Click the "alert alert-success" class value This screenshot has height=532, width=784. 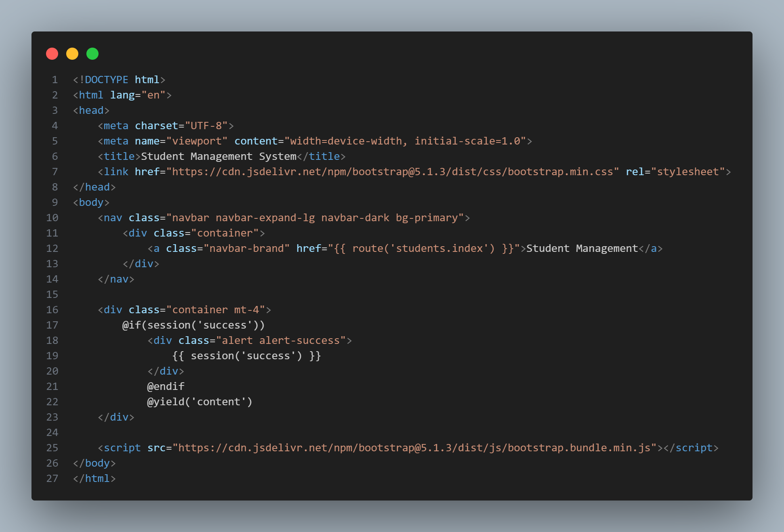tap(281, 341)
